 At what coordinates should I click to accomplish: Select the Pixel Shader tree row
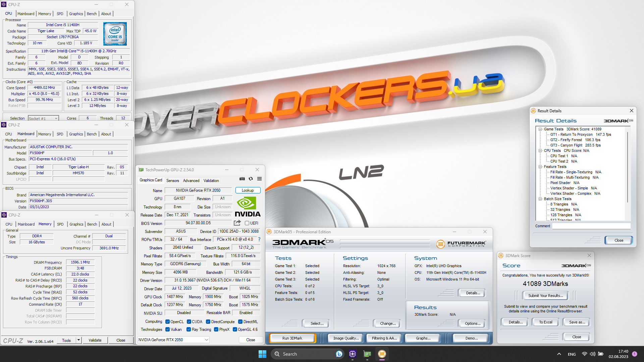(565, 183)
